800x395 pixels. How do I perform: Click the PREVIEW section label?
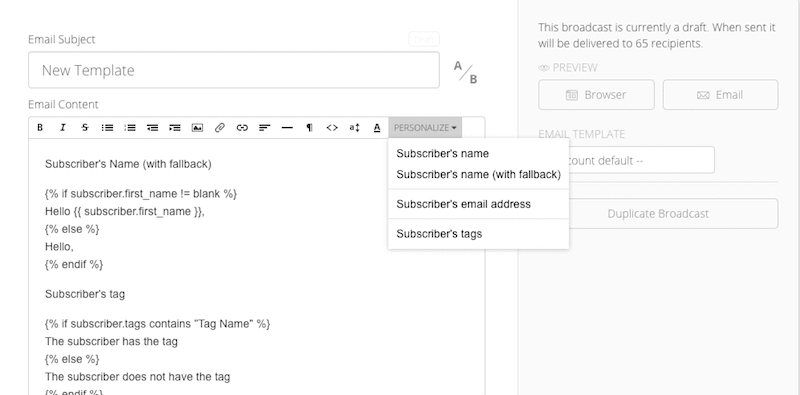click(x=568, y=67)
